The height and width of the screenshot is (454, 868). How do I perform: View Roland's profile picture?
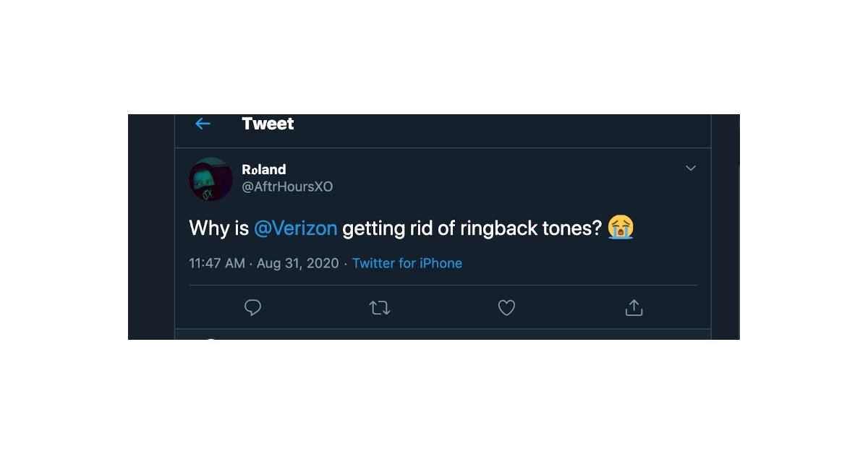[x=210, y=178]
